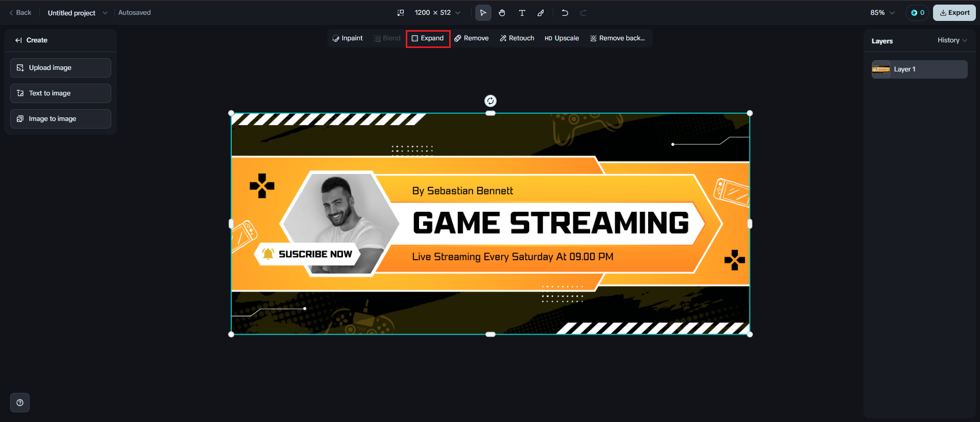This screenshot has width=980, height=422.
Task: Click Text to image button
Action: tap(61, 93)
